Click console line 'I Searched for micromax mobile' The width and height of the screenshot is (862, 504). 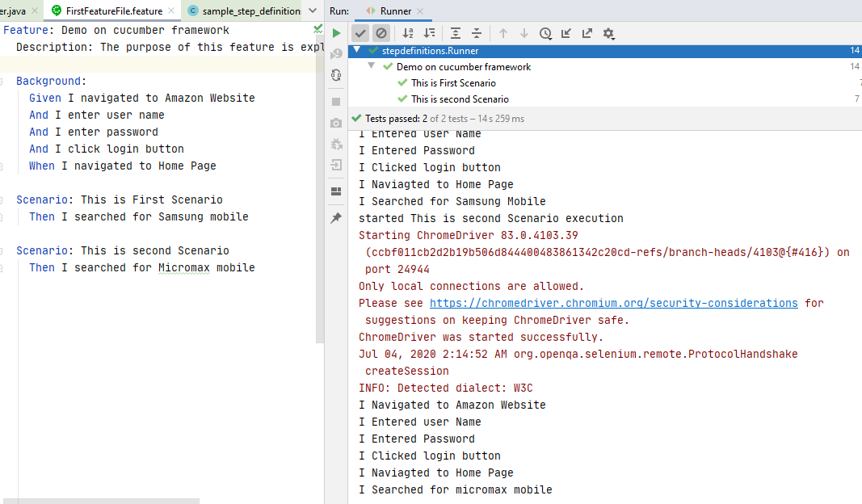pyautogui.click(x=455, y=489)
